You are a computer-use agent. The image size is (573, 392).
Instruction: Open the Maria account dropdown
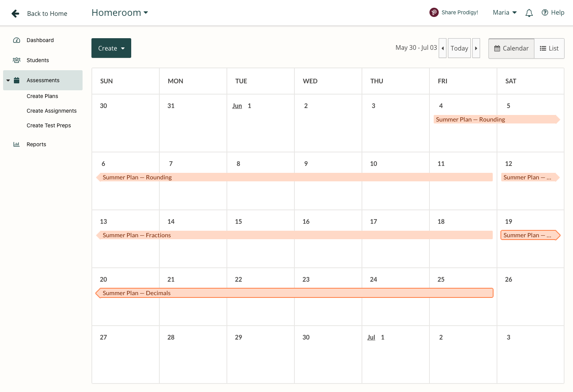tap(504, 12)
